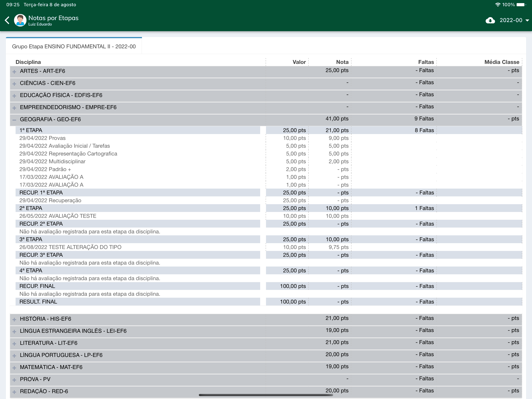Open the 2022-00 period dropdown

click(514, 20)
